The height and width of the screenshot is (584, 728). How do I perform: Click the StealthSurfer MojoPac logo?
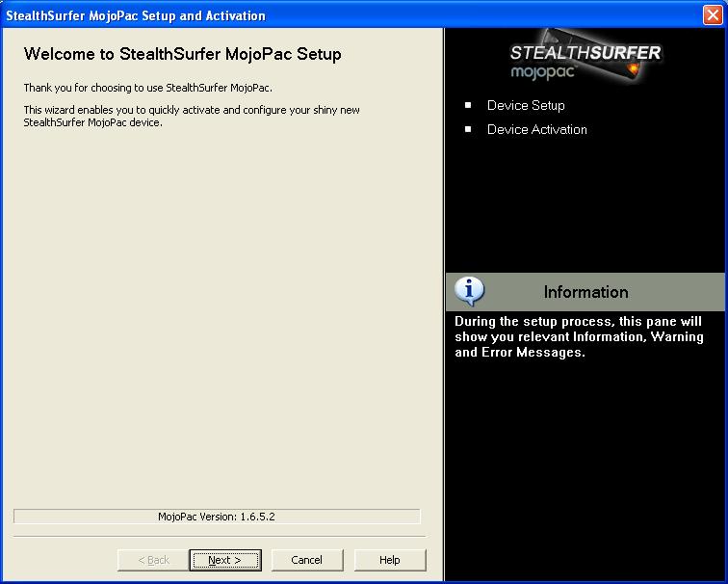585,58
